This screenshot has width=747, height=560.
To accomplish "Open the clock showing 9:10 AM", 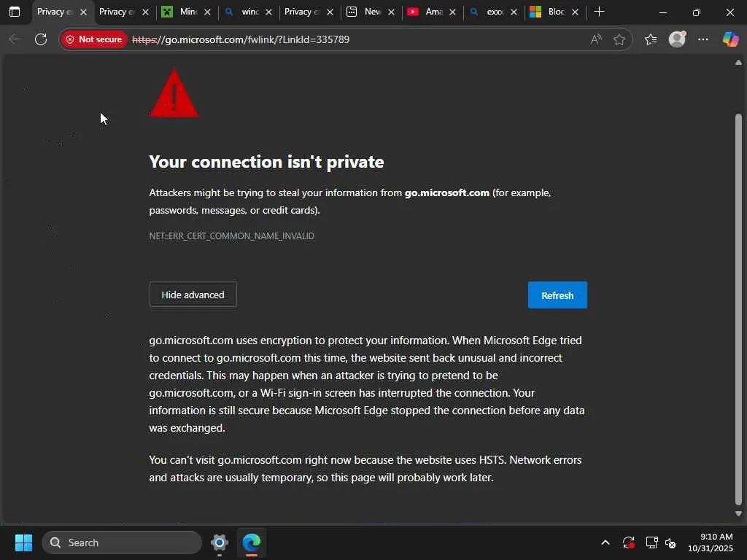I will 711,542.
